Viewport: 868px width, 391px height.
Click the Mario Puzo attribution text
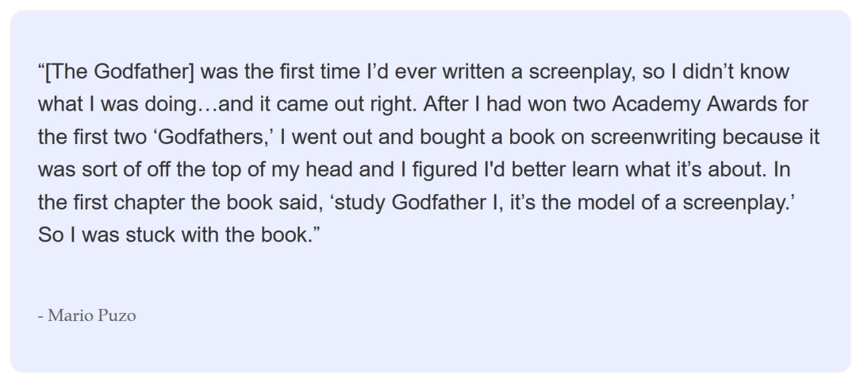pos(87,316)
